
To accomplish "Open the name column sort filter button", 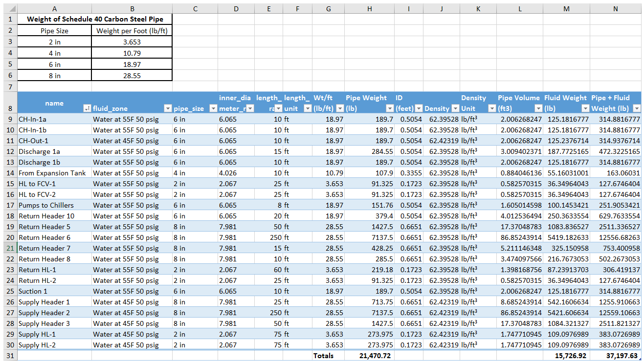I will point(87,108).
